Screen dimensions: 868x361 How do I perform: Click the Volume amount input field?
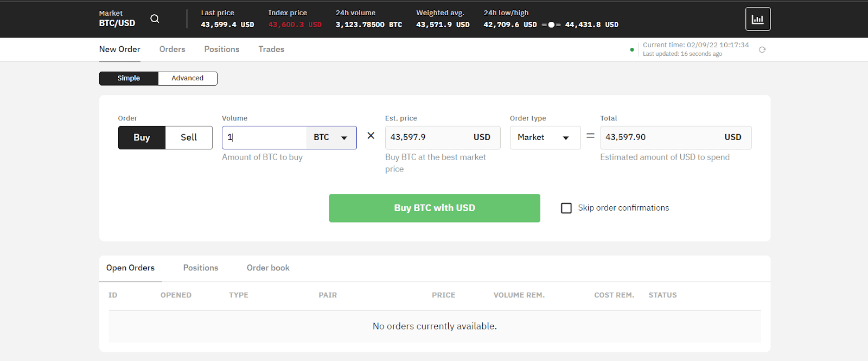(x=265, y=138)
